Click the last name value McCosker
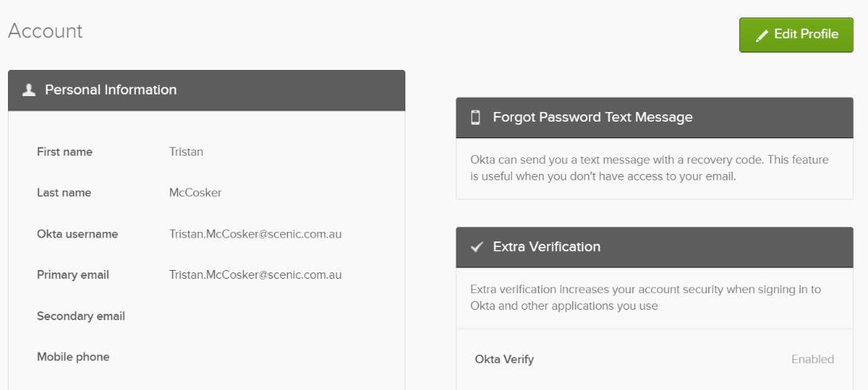Screen dimensions: 868x390 [196, 192]
